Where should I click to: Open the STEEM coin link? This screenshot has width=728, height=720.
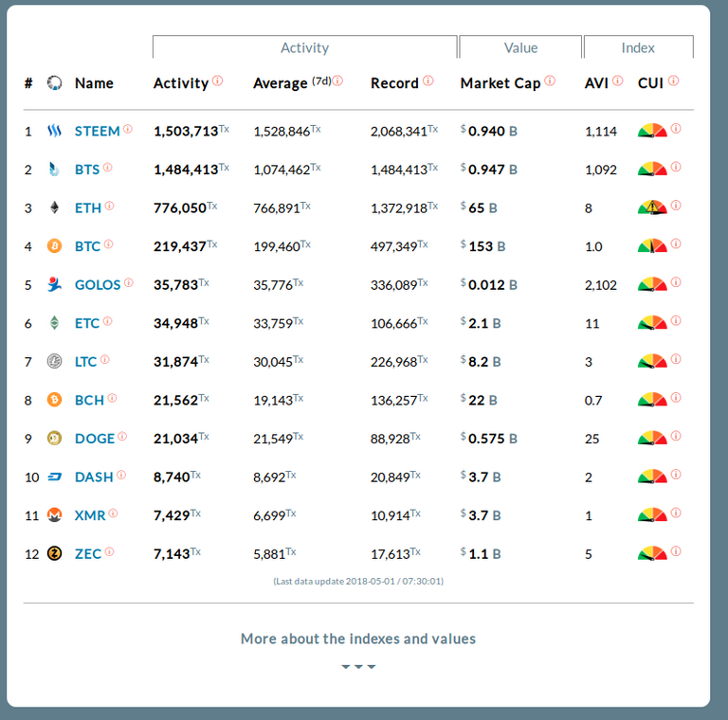[x=97, y=132]
